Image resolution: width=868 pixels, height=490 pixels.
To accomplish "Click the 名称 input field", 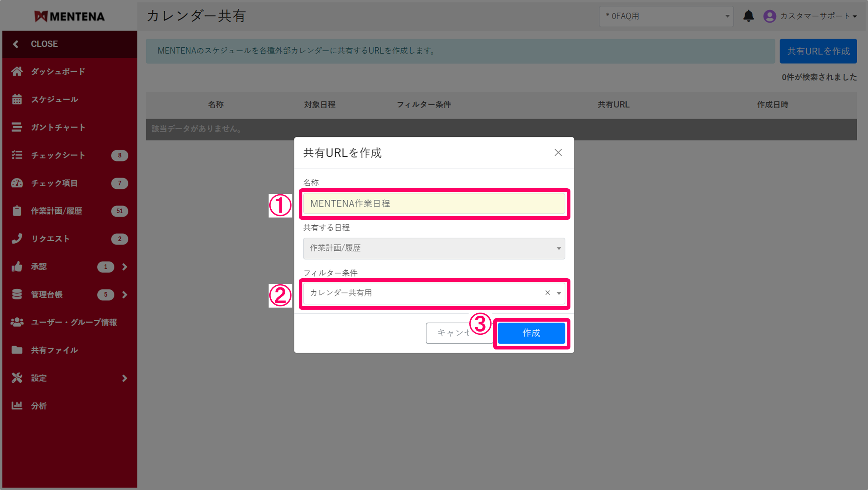I will point(434,204).
